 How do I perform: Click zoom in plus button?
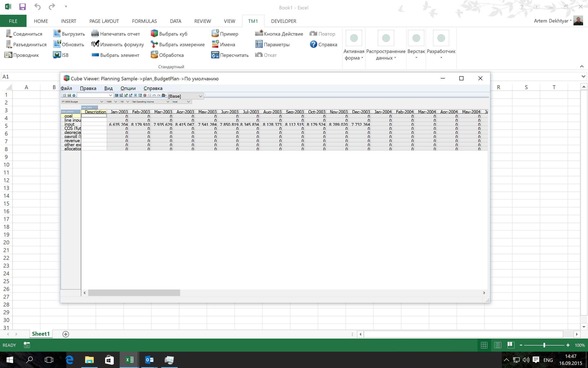(x=568, y=345)
